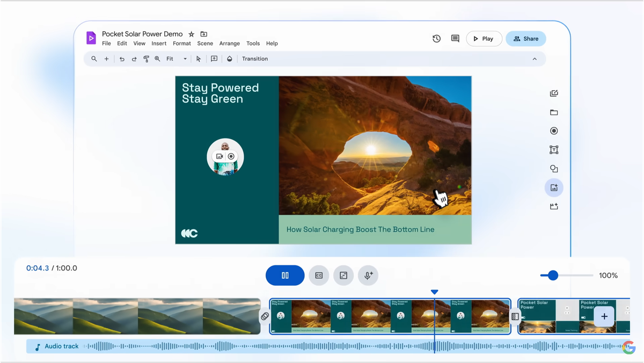644x363 pixels.
Task: Open the Scene menu
Action: pos(205,43)
